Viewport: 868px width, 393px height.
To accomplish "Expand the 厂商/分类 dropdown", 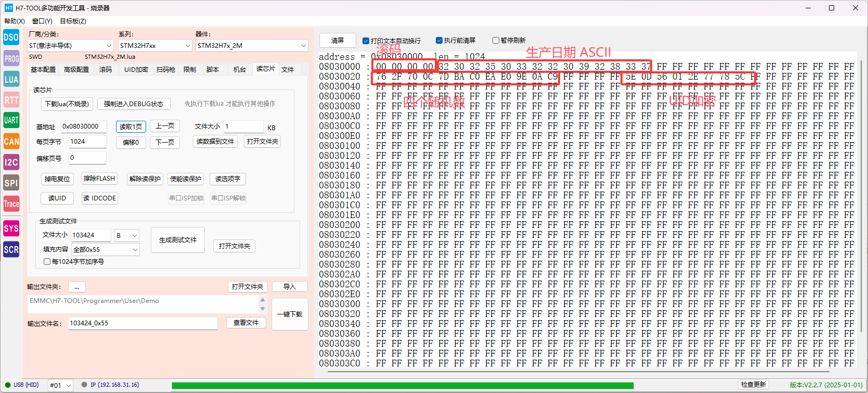I will click(x=70, y=45).
